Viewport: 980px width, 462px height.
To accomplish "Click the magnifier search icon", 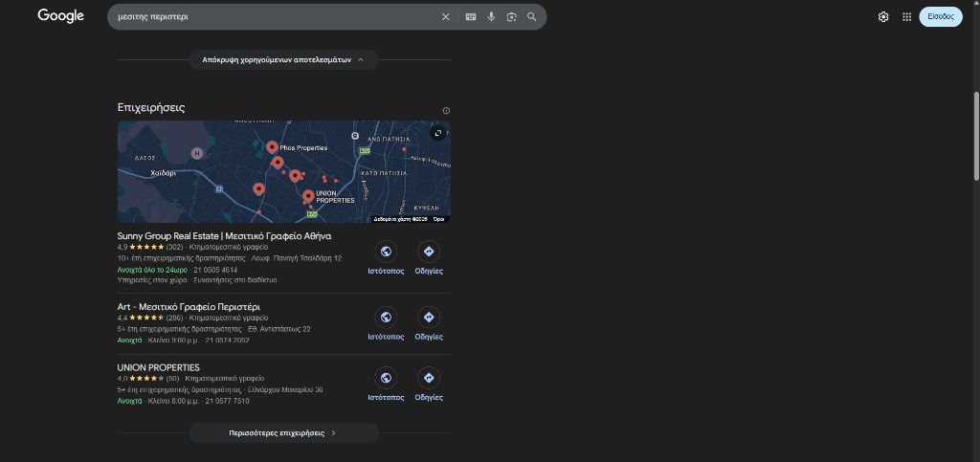I will tap(532, 17).
